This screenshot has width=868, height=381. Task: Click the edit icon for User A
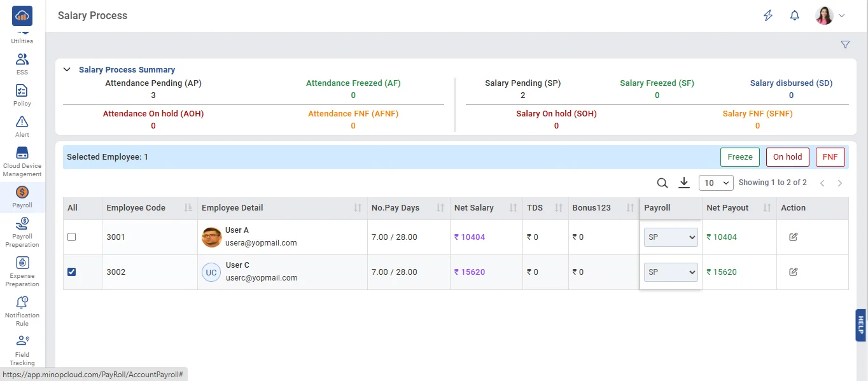click(793, 237)
